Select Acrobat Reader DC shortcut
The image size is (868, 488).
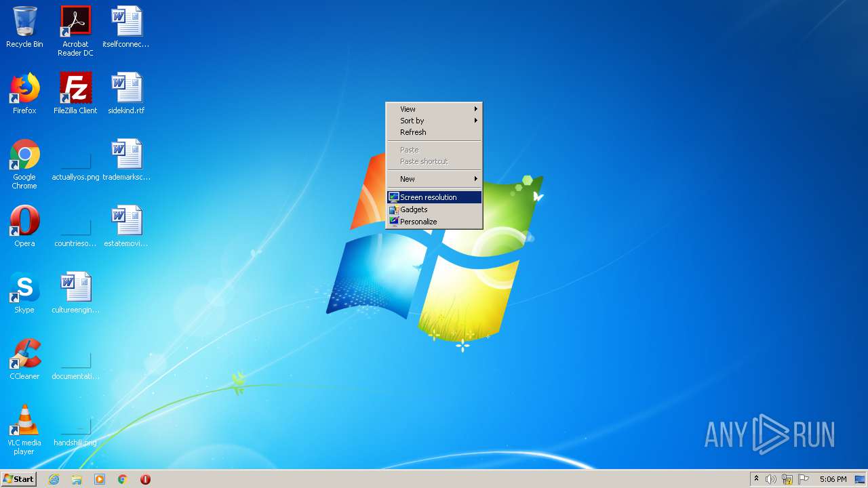point(75,30)
